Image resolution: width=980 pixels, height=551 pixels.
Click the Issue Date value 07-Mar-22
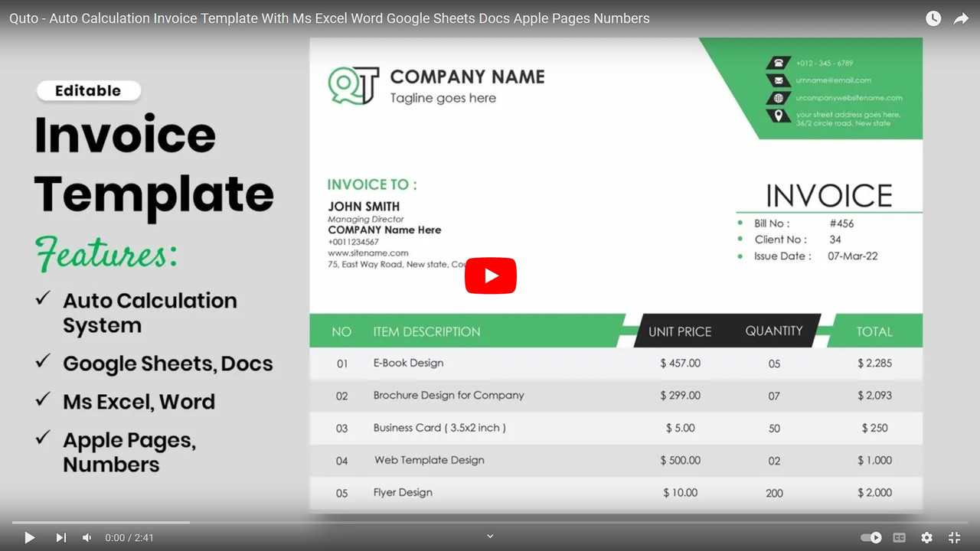point(853,256)
